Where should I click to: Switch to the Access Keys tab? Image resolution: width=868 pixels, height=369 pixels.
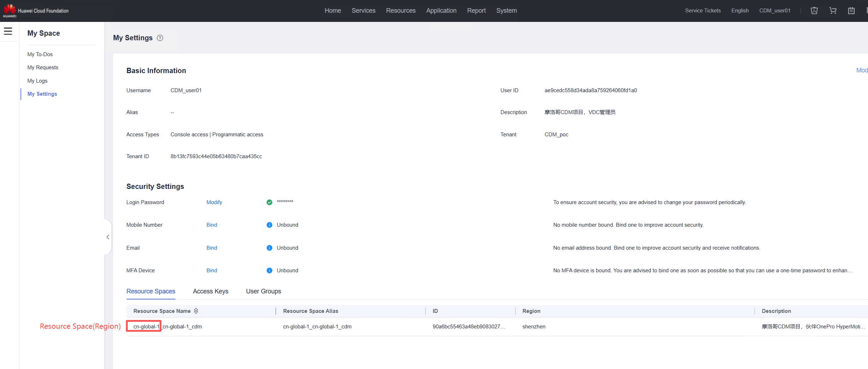[211, 291]
